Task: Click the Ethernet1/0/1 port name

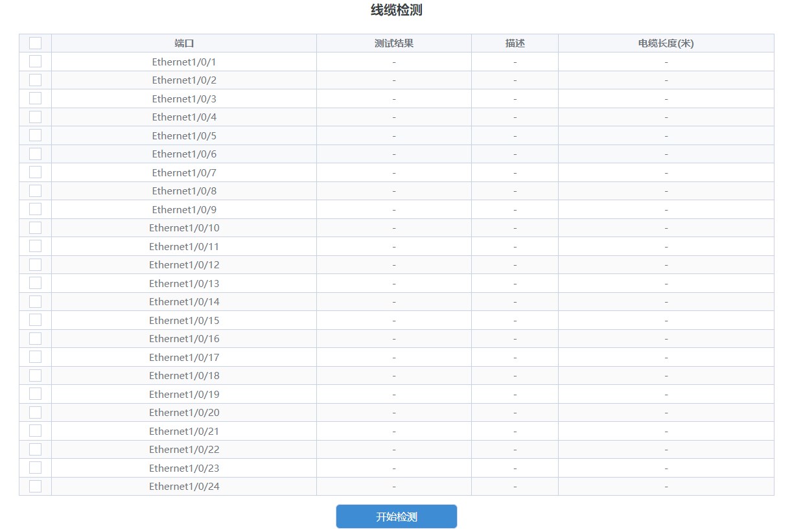Action: click(184, 62)
